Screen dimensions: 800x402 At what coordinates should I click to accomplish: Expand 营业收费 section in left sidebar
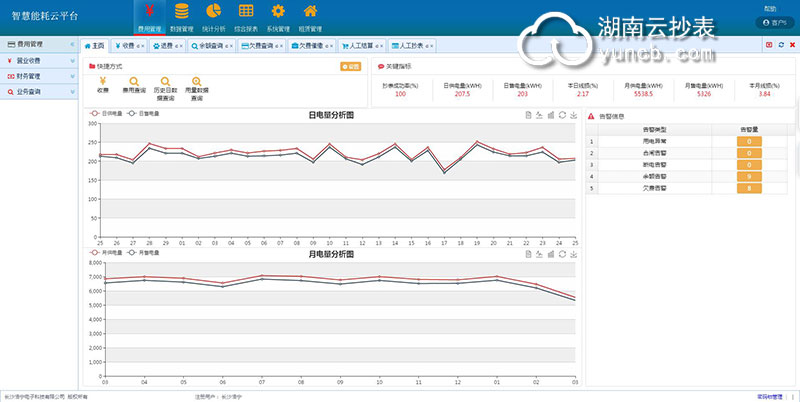tap(38, 60)
